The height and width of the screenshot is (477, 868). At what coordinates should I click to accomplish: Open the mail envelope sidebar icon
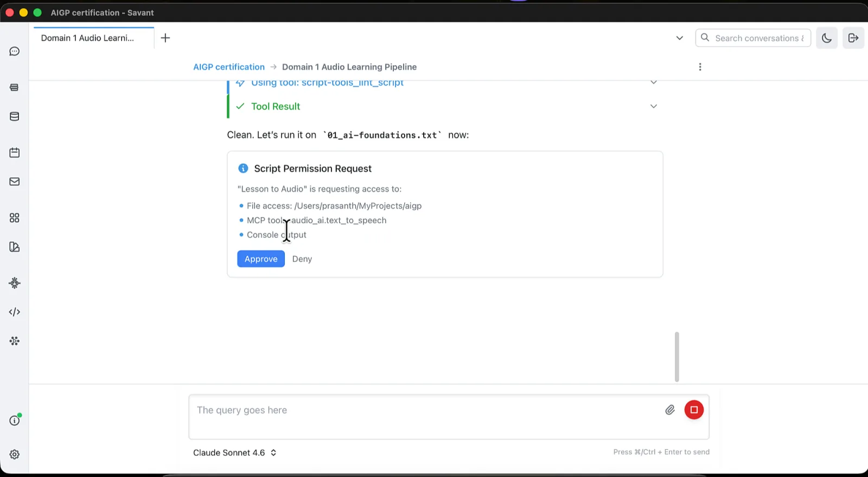click(x=15, y=182)
